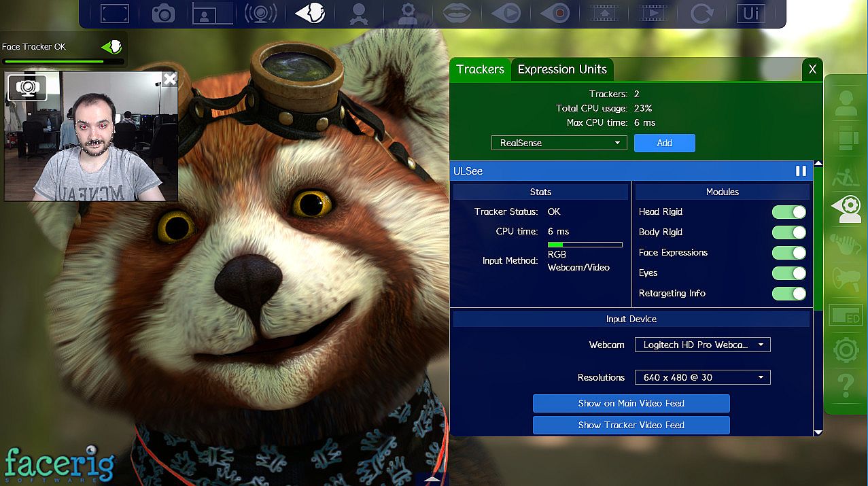
Task: Click the record performance icon with red dot
Action: (x=555, y=13)
